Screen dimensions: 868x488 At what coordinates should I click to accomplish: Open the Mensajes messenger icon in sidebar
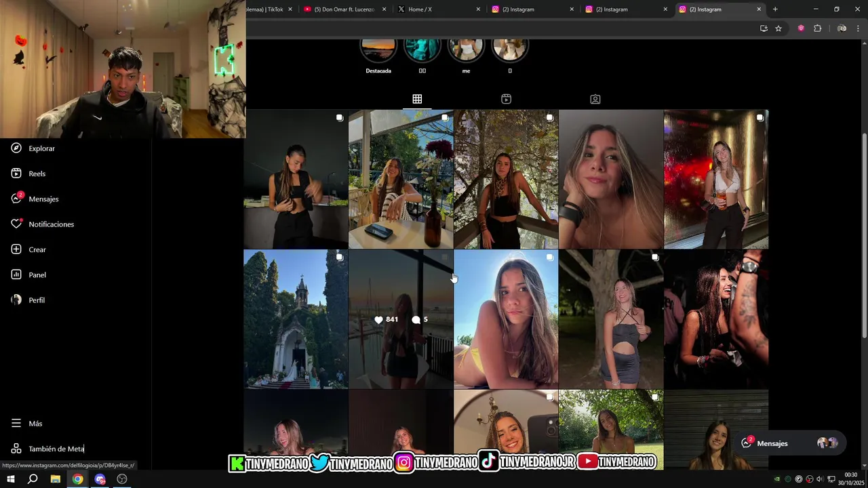coord(16,199)
